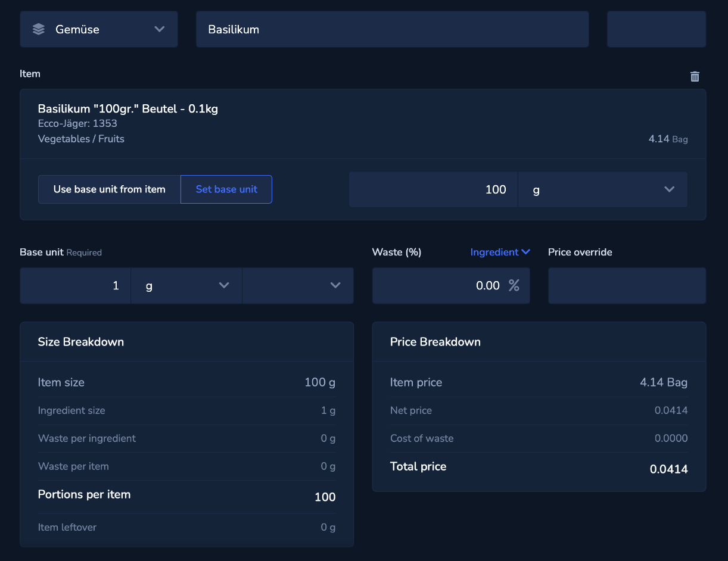
Task: Click the Total price value 0.0414
Action: pyautogui.click(x=669, y=469)
